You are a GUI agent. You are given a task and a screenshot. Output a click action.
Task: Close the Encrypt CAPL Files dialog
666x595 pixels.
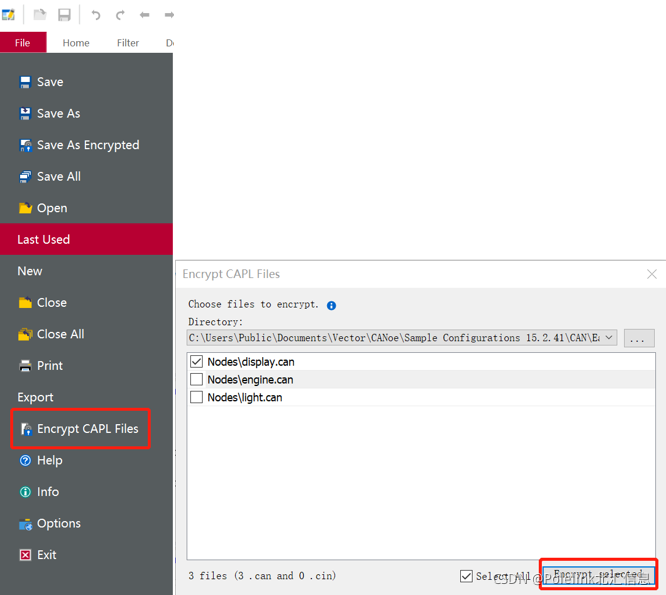(x=652, y=274)
